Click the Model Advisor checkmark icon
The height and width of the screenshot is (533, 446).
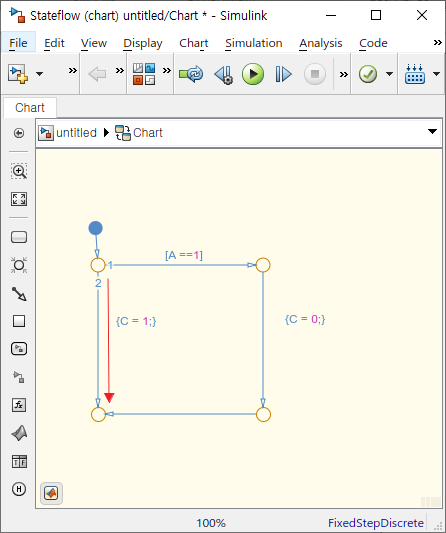point(368,74)
